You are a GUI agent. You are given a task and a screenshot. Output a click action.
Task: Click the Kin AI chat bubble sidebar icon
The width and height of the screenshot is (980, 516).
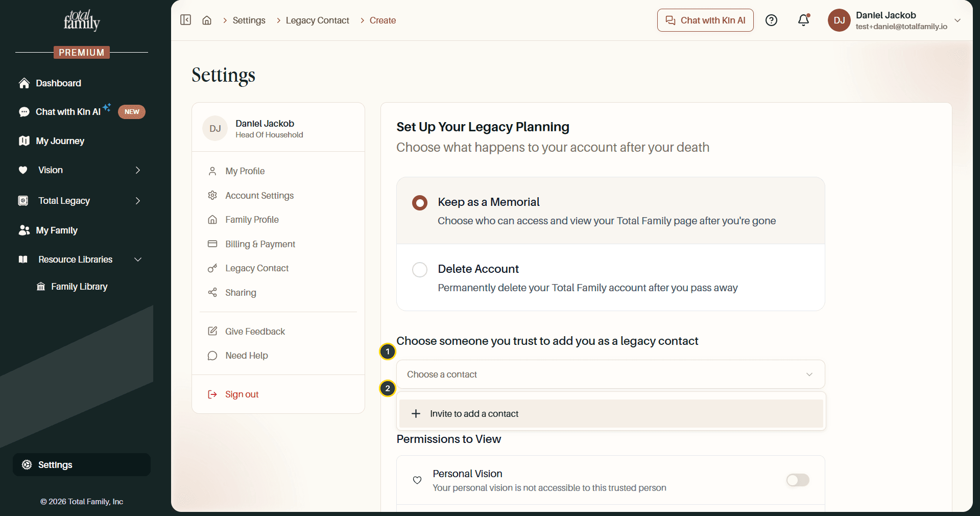tap(24, 112)
